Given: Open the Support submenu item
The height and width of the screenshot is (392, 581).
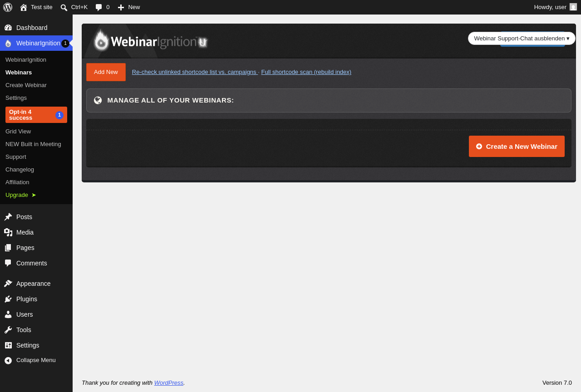Looking at the screenshot, I should click(16, 157).
